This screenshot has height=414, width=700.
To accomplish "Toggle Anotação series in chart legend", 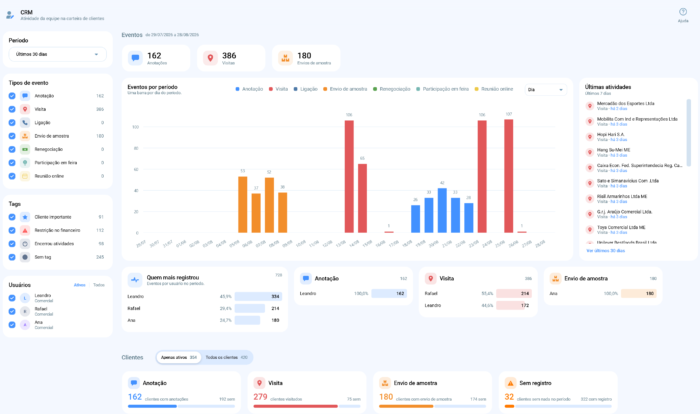I will [249, 89].
